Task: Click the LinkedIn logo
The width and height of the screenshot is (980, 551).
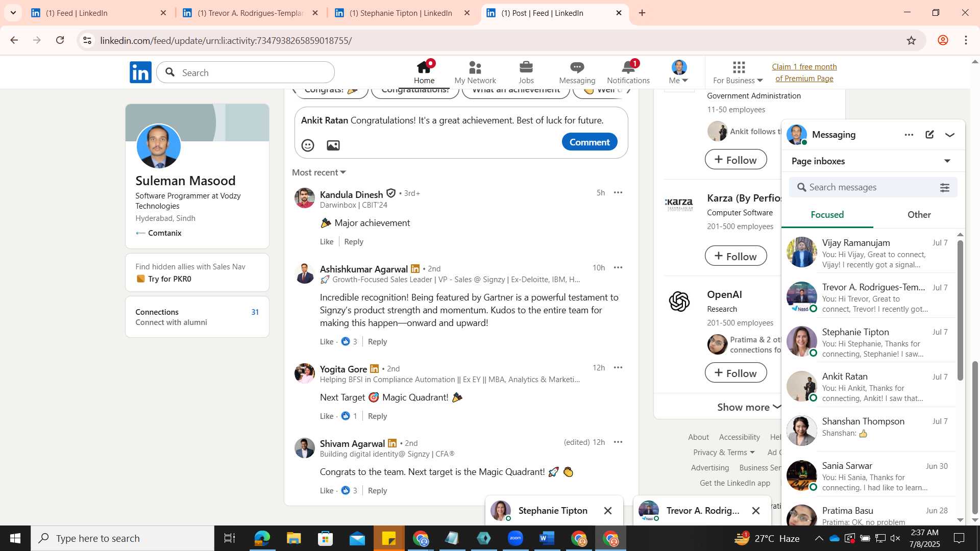Action: 140,72
